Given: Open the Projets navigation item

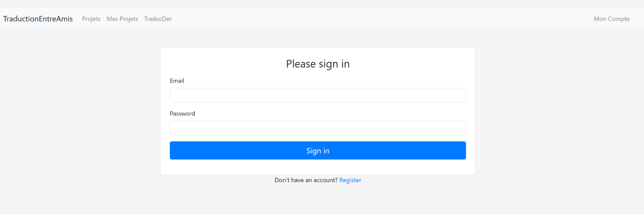Looking at the screenshot, I should [x=91, y=19].
